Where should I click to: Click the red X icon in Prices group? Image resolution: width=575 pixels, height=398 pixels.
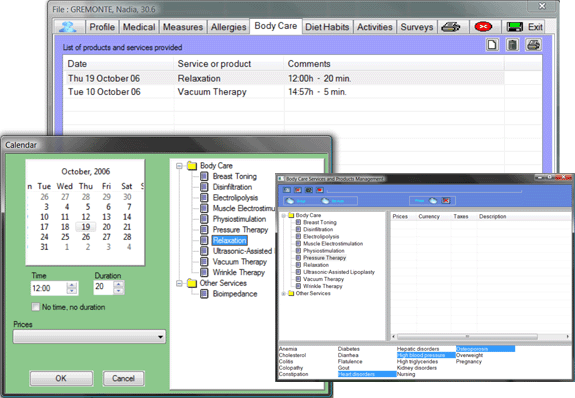click(446, 201)
